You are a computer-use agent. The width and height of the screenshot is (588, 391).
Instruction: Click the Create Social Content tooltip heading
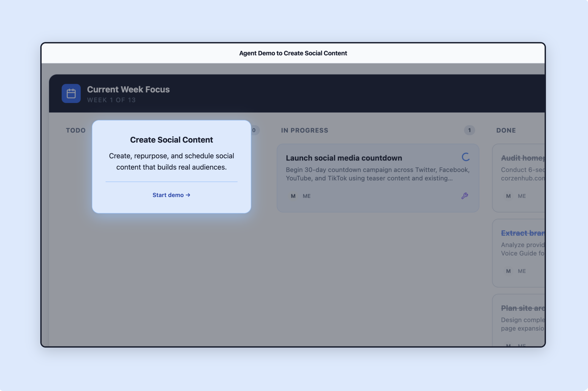[171, 140]
